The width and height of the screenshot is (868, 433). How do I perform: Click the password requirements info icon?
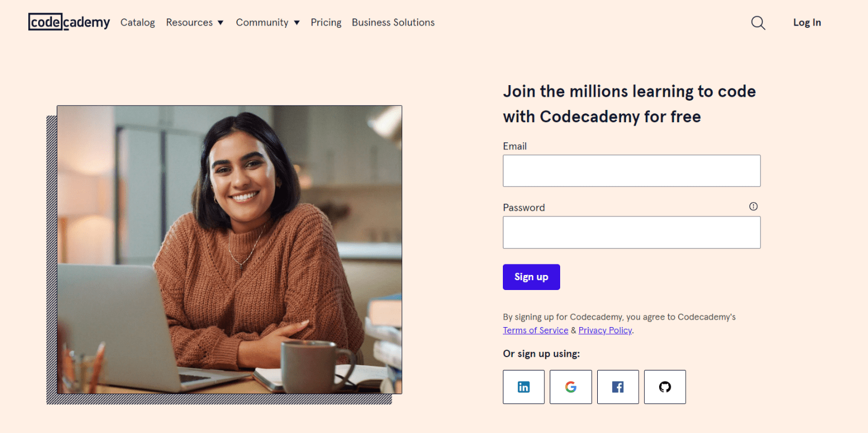coord(753,206)
